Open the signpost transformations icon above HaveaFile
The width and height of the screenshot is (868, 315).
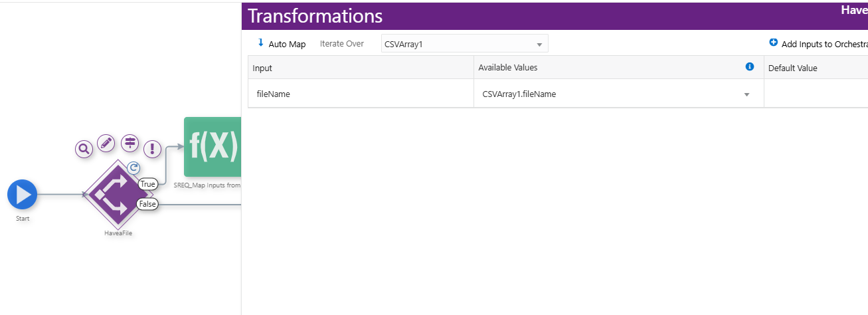130,142
